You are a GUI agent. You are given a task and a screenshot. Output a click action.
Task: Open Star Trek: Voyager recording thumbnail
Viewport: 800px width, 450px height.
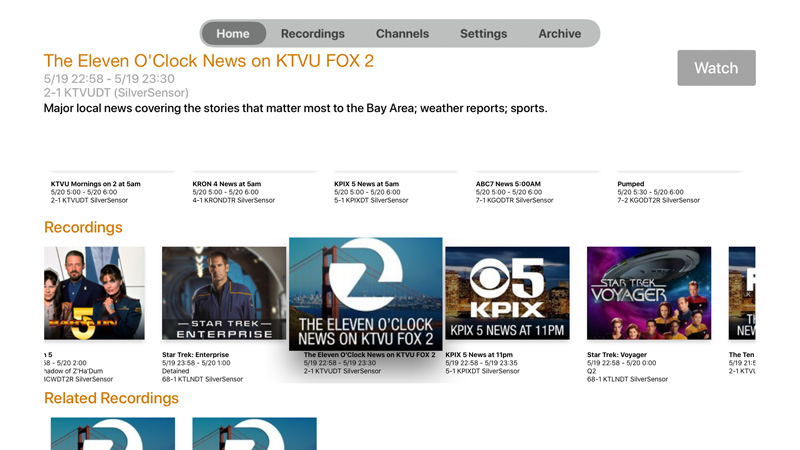click(649, 293)
